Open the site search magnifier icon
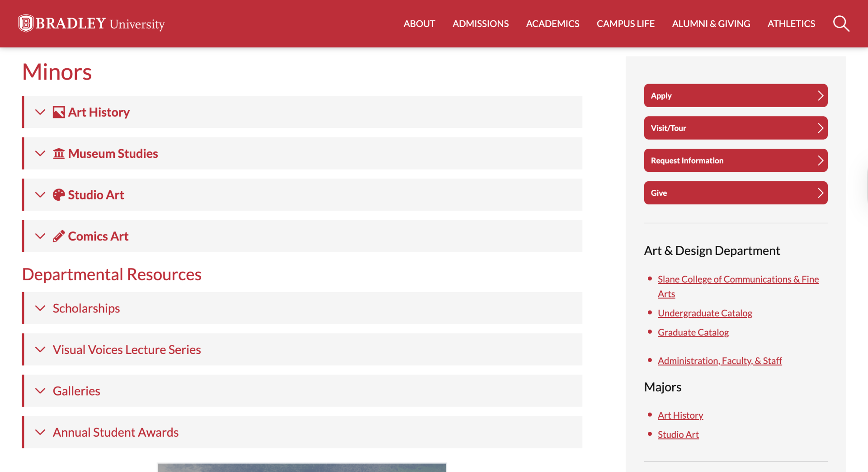 point(841,24)
